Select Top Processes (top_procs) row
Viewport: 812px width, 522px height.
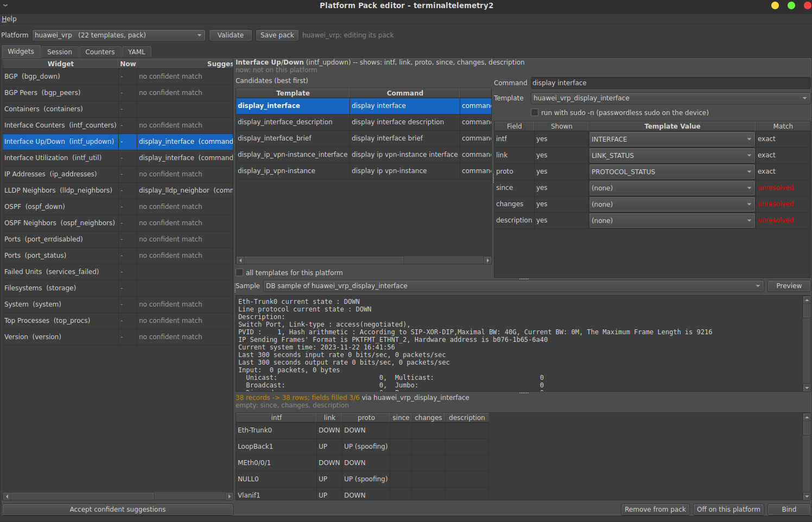[118, 321]
